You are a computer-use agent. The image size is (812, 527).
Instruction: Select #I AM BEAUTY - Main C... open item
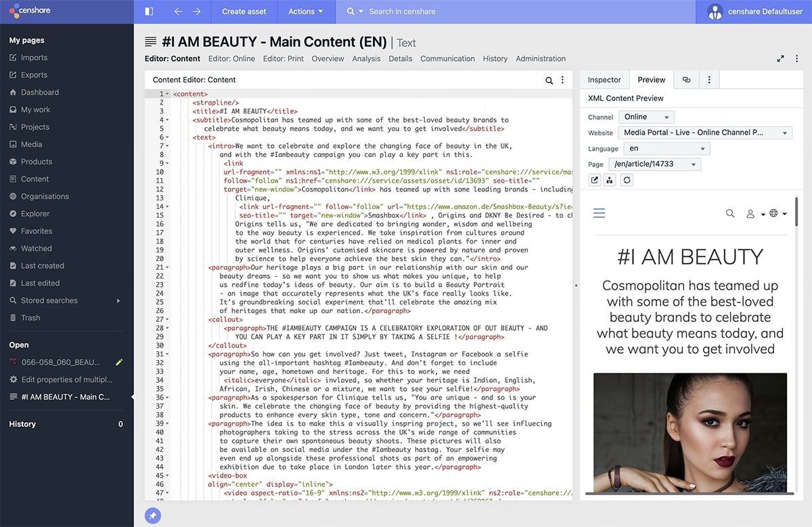click(65, 397)
